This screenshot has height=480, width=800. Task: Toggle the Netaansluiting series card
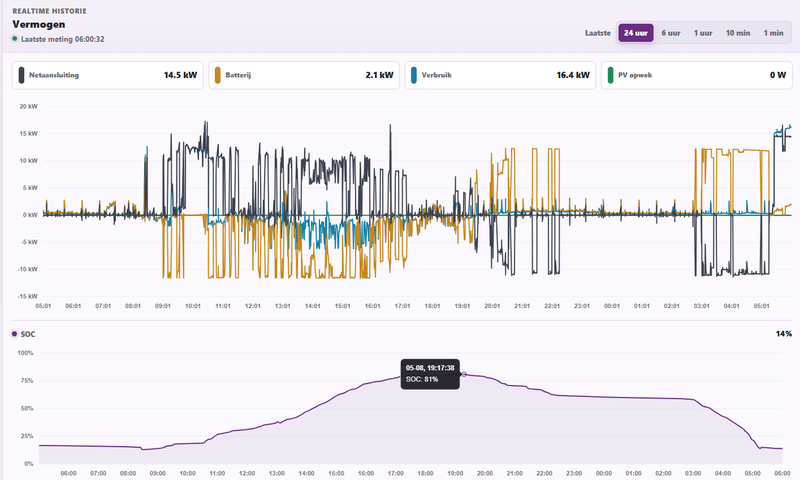[108, 75]
